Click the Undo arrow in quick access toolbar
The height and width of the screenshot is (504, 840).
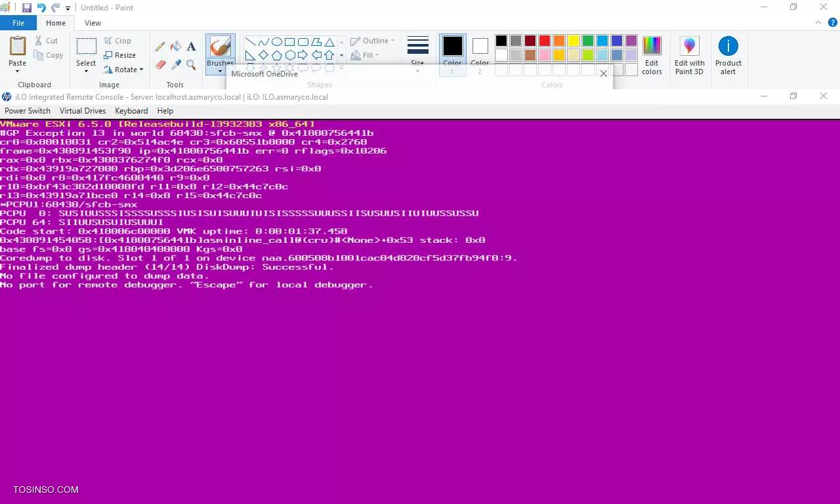click(41, 8)
